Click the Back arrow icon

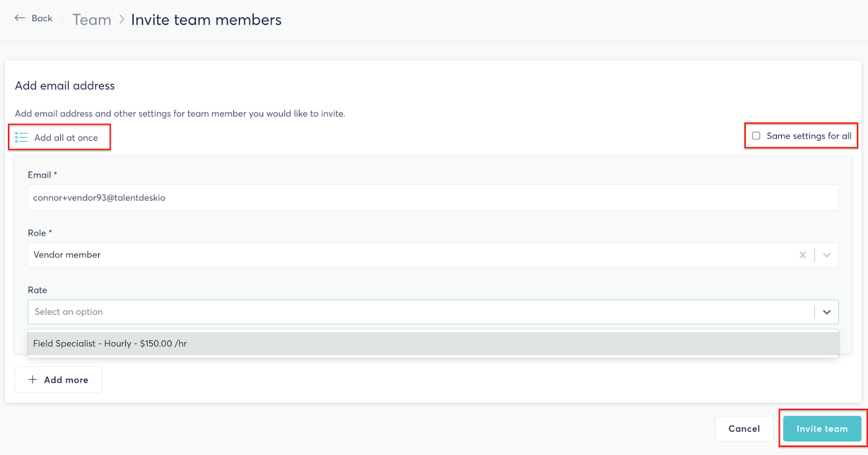[x=20, y=18]
